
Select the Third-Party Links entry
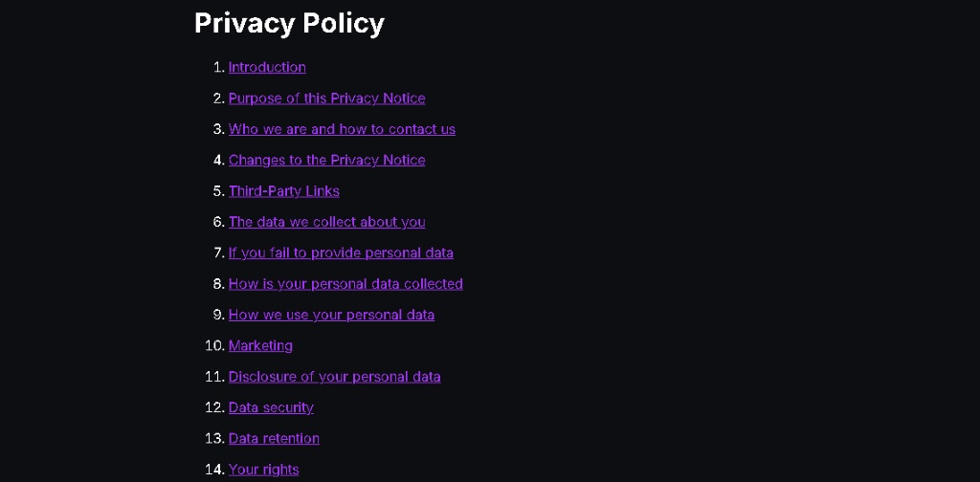[x=283, y=190]
